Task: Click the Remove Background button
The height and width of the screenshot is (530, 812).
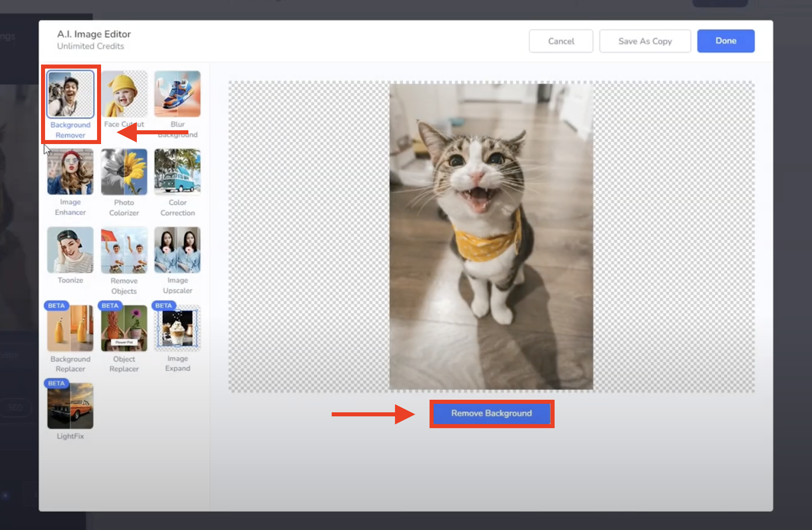Action: tap(491, 414)
